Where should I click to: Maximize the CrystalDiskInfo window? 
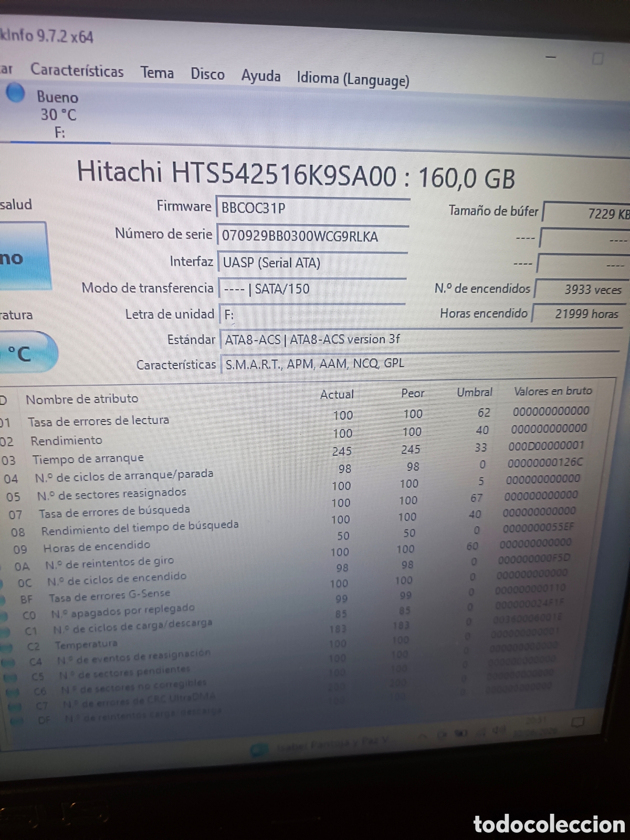click(597, 58)
